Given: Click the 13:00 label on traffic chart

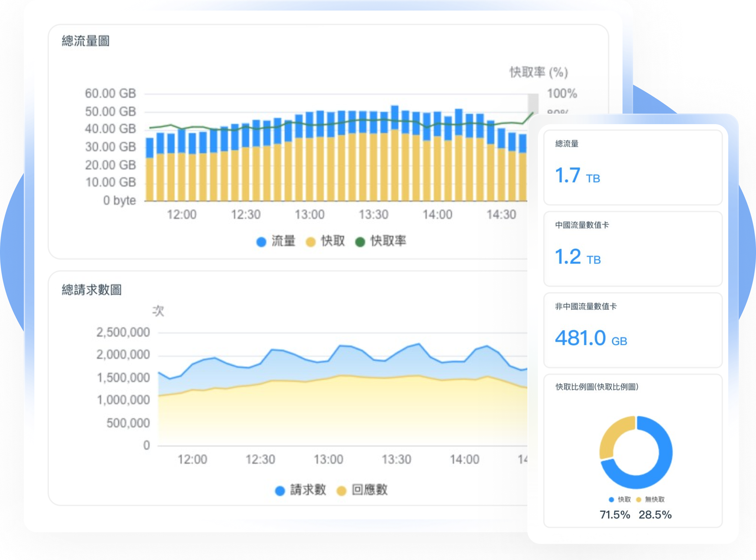Looking at the screenshot, I should click(x=309, y=215).
